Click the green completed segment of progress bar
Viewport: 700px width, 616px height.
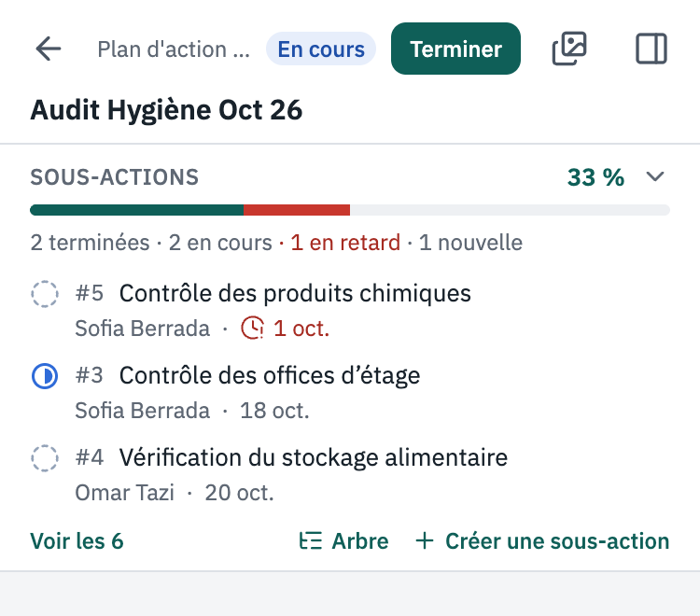pos(136,210)
